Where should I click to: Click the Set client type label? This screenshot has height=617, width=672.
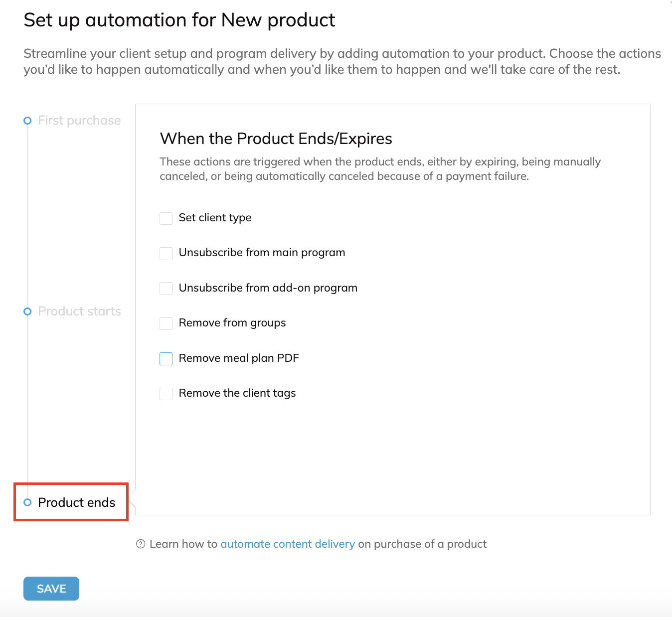pos(215,218)
